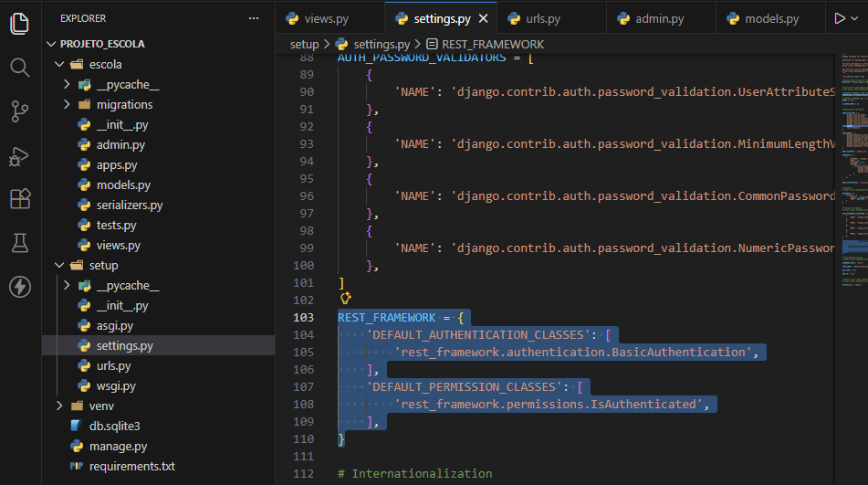Open the Source Control view
The image size is (868, 485).
click(20, 111)
